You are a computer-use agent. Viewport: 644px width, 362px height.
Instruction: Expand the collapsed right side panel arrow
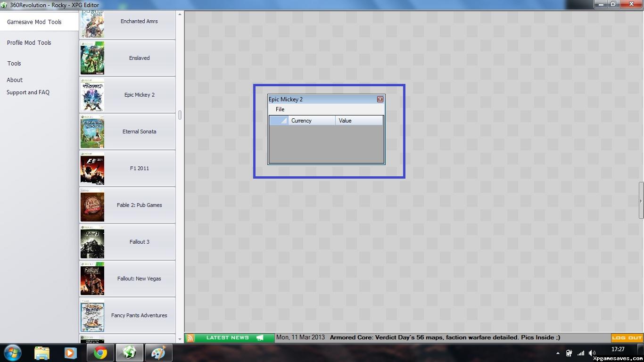641,201
